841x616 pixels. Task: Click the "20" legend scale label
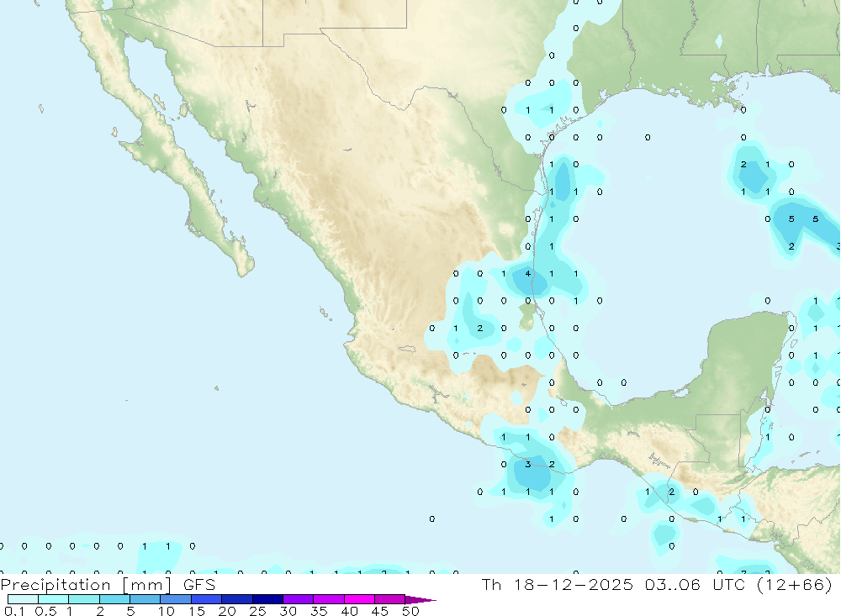coord(227,611)
